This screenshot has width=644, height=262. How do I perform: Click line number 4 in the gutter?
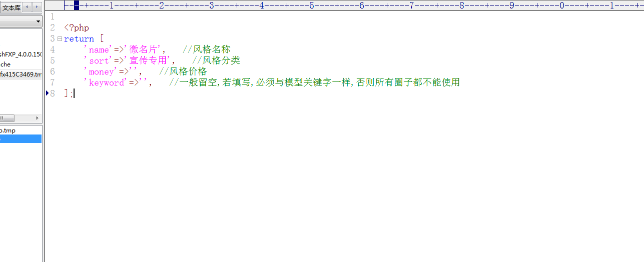point(53,49)
